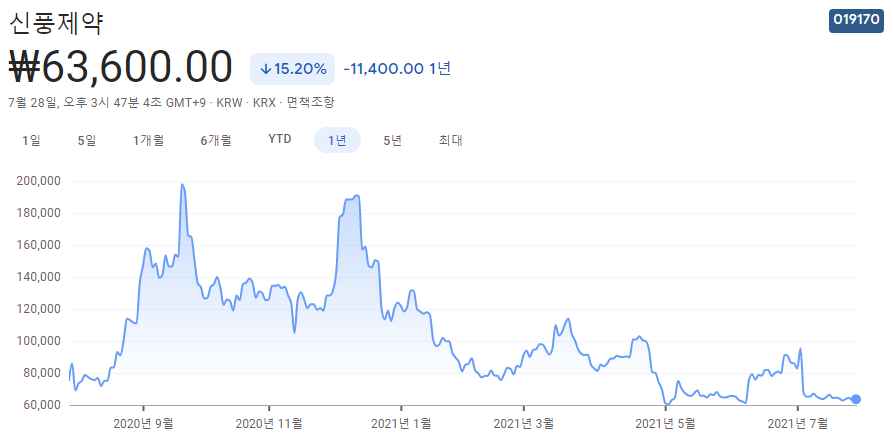This screenshot has height=444, width=893.
Task: Click the 019170 ticker code badge
Action: [x=856, y=20]
